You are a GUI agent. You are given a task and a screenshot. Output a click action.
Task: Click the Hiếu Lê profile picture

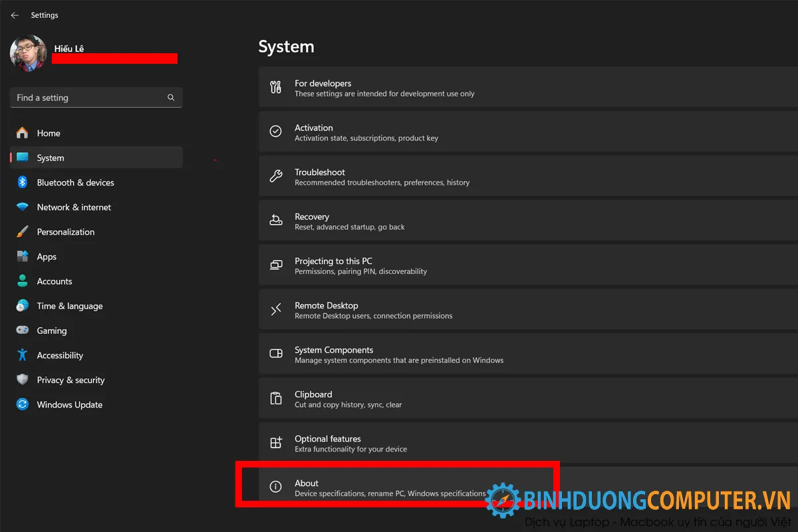click(x=28, y=54)
